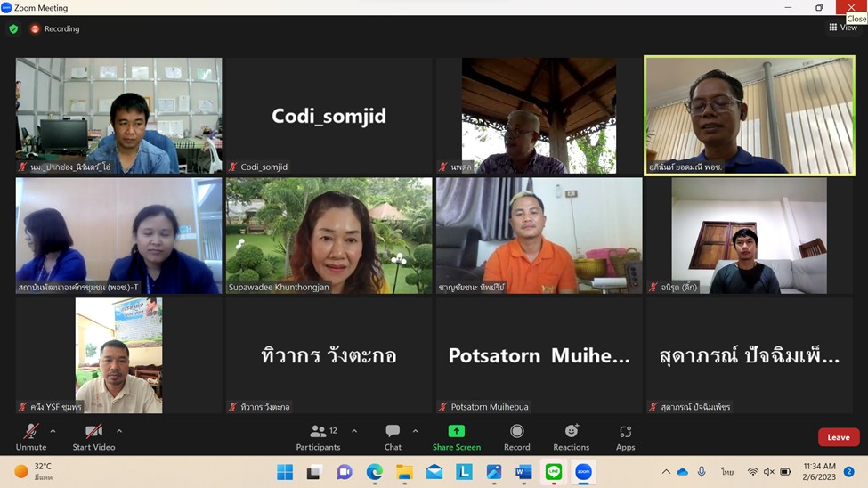Open the Zoom Apps panel
This screenshot has width=868, height=488.
tap(625, 432)
